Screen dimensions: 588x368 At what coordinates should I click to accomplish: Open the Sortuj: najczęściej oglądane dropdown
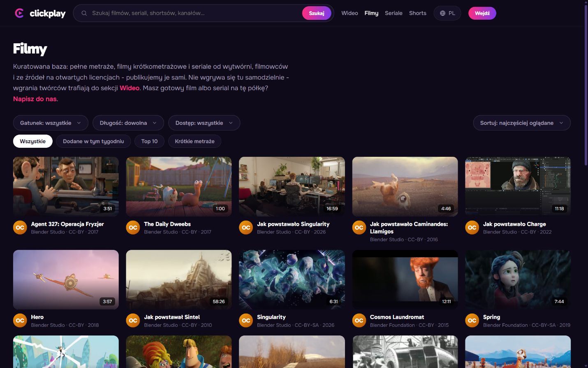click(x=522, y=123)
